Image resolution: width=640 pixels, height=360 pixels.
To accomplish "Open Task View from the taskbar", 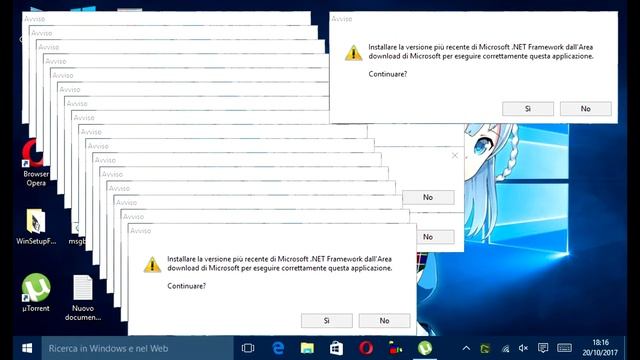I will click(248, 348).
